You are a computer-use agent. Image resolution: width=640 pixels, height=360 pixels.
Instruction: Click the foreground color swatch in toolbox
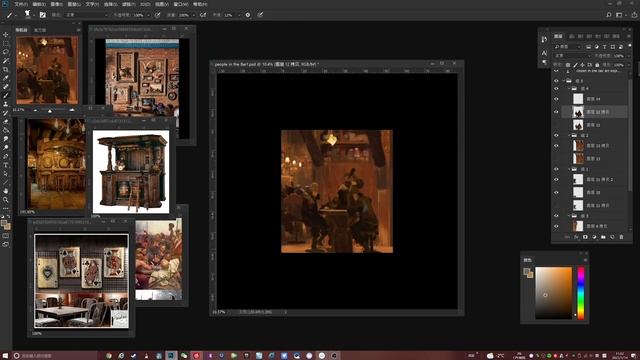[4, 223]
